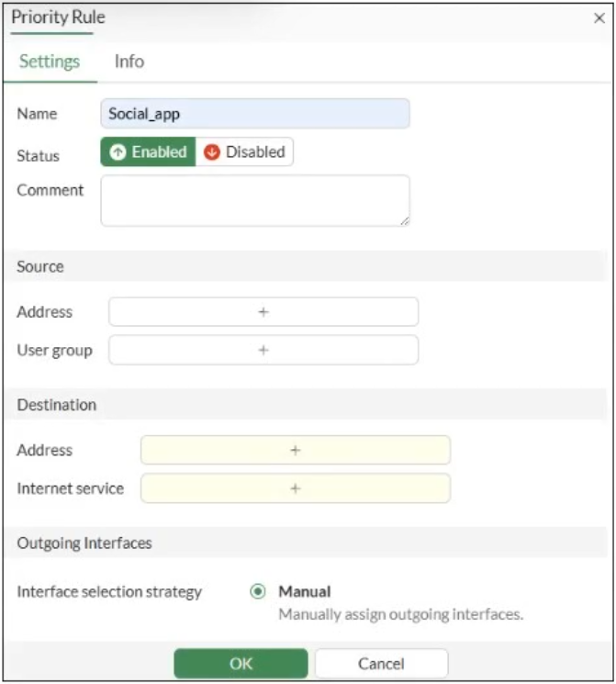
Task: Switch to the Info tab
Action: (129, 62)
